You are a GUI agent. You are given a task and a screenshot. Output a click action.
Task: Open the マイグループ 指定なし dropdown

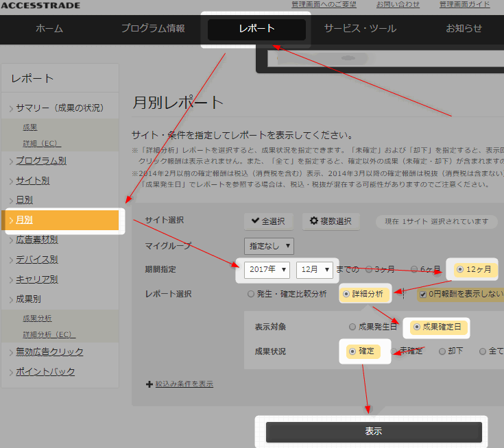[x=269, y=245]
